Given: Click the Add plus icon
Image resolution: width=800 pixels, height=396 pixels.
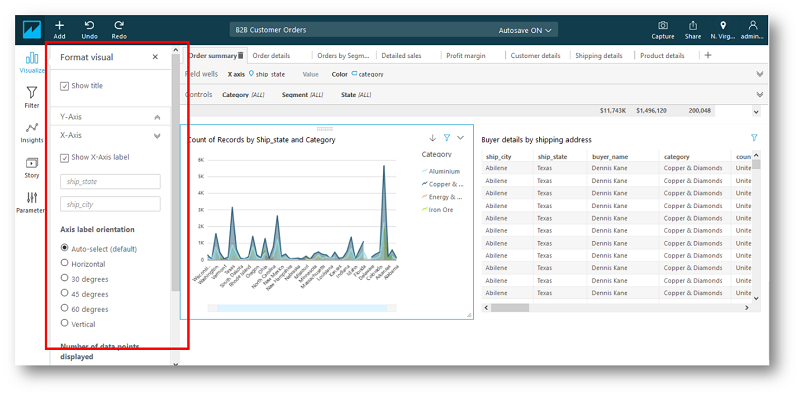Looking at the screenshot, I should click(60, 25).
